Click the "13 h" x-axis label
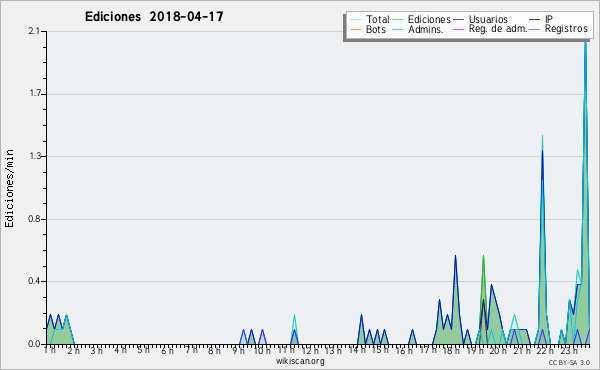This screenshot has width=600, height=370. point(333,350)
